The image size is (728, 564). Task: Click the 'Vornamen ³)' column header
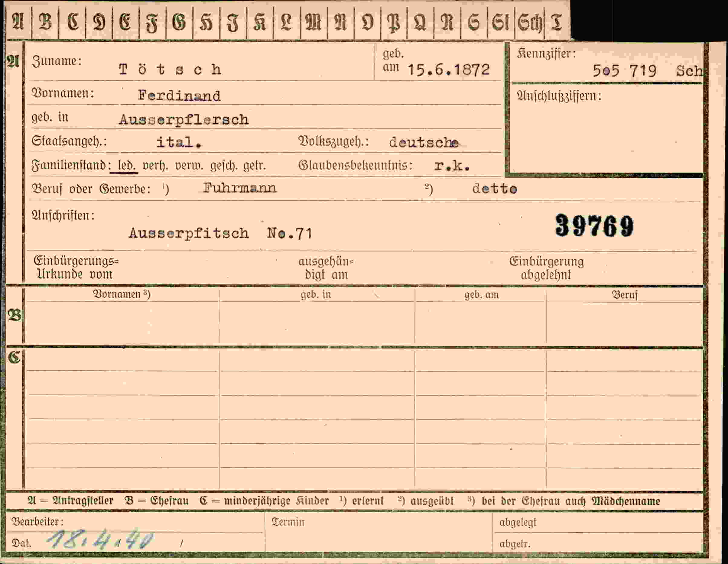pos(122,294)
